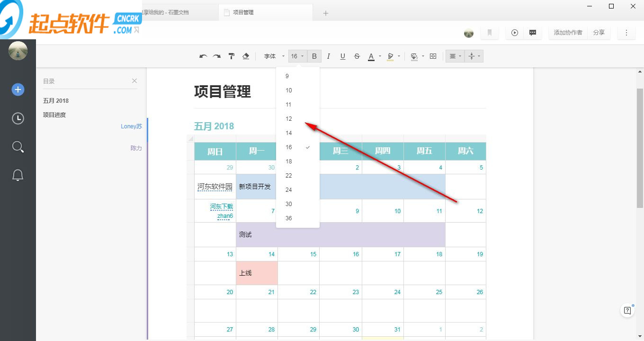Click the 项目管理 document title

[x=223, y=92]
